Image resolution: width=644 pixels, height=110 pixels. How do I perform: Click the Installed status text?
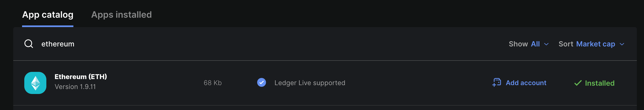pyautogui.click(x=600, y=83)
